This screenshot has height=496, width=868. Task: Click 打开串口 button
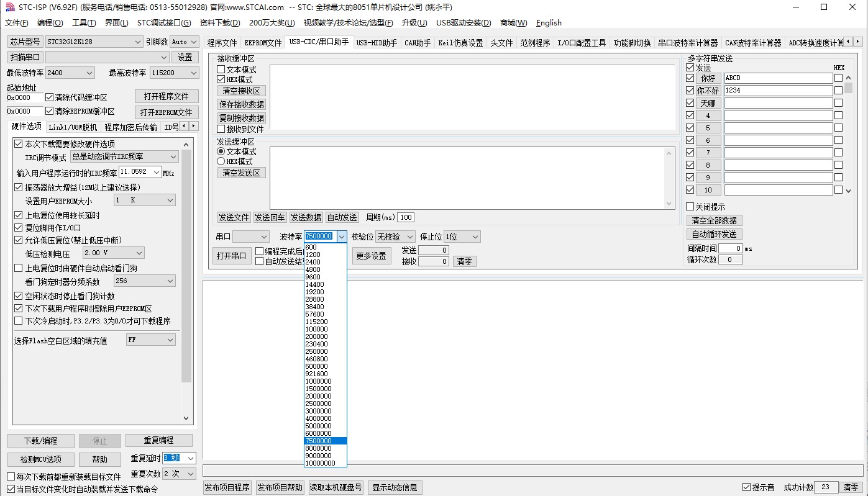231,256
